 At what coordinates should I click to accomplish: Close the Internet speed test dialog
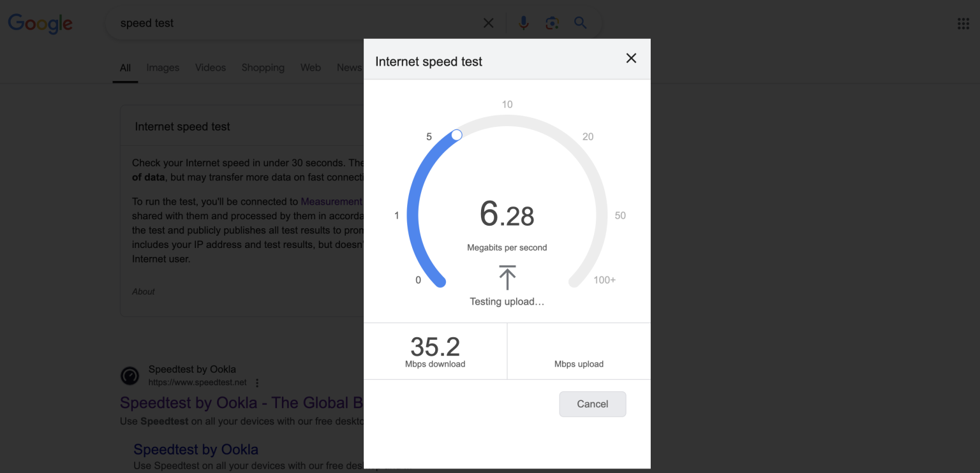[x=631, y=58]
